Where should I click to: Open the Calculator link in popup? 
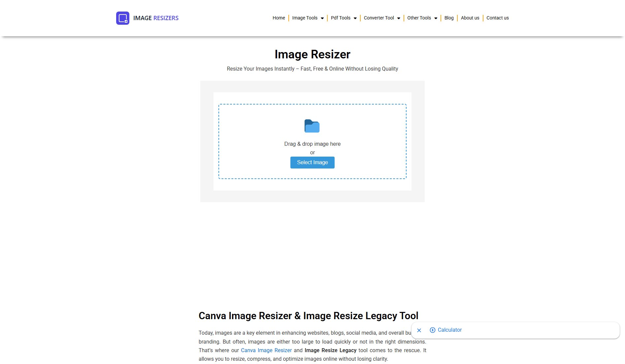[449, 330]
